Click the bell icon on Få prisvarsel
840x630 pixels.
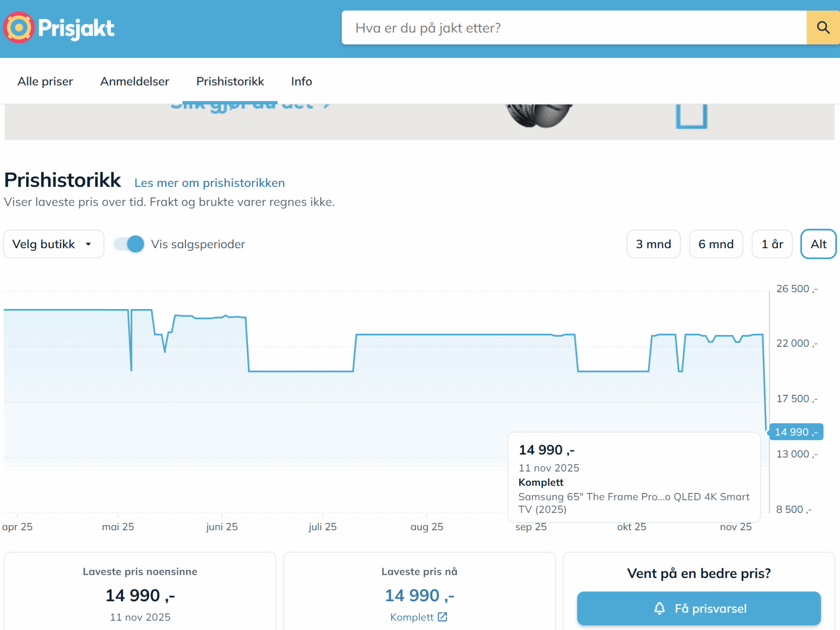click(659, 608)
